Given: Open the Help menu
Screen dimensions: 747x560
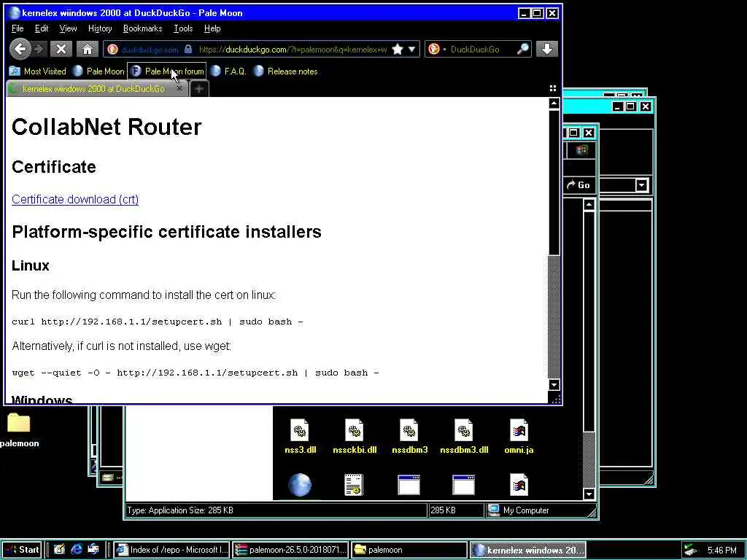Looking at the screenshot, I should tap(212, 28).
